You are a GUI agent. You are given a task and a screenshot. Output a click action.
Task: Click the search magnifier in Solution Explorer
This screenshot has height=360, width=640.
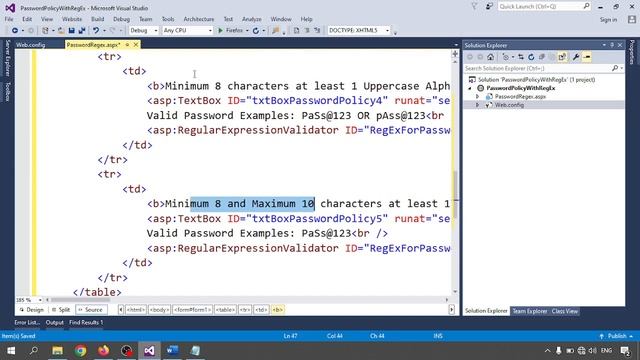point(615,68)
